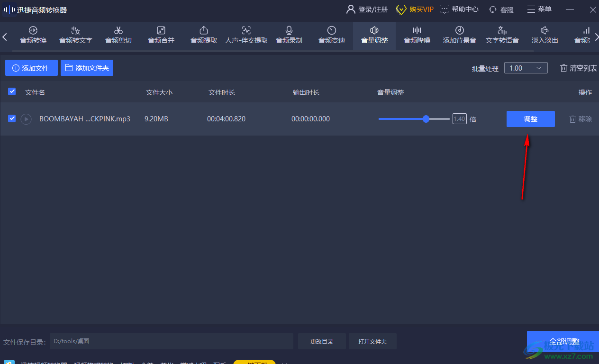
Task: Click the 文件名 column header
Action: click(35, 92)
